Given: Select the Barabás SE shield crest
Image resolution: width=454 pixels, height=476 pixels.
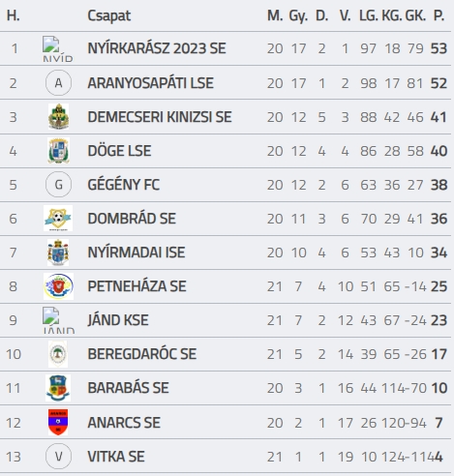Looking at the screenshot, I should [58, 388].
